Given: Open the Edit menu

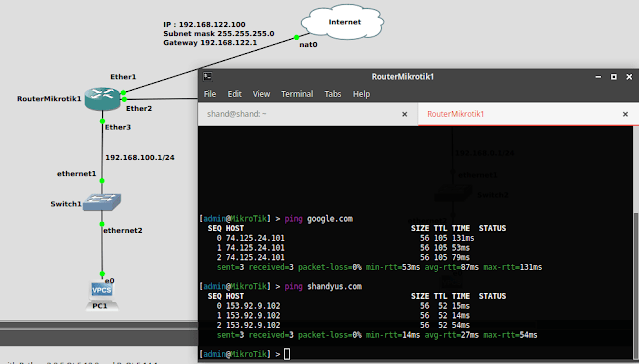Looking at the screenshot, I should click(x=234, y=94).
